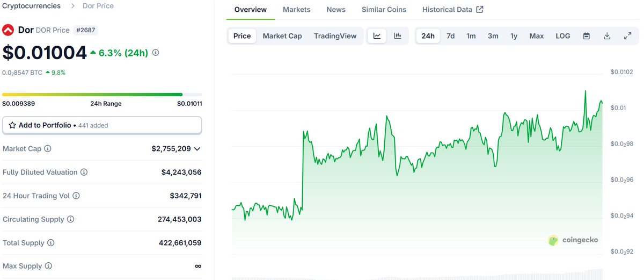Screen dimensions: 644x280
Task: Select the Price chart toggle
Action: [x=242, y=36]
